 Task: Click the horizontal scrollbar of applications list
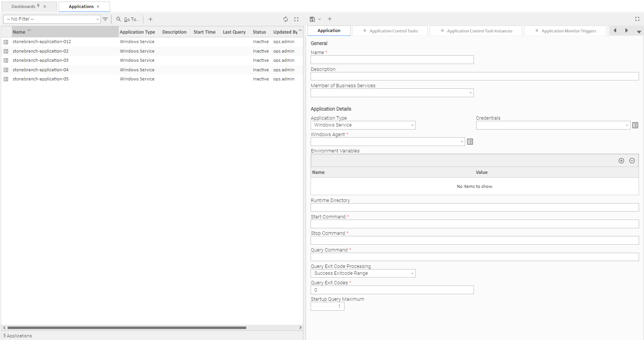point(127,327)
